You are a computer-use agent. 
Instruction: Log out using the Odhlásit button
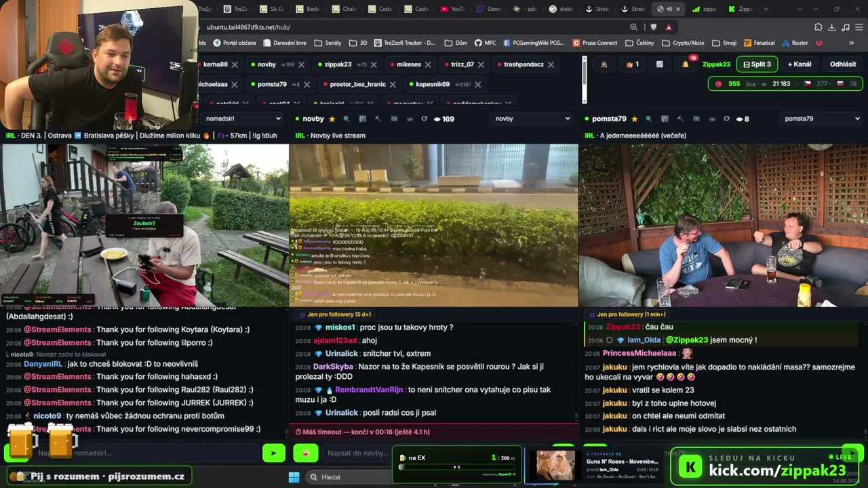click(843, 64)
